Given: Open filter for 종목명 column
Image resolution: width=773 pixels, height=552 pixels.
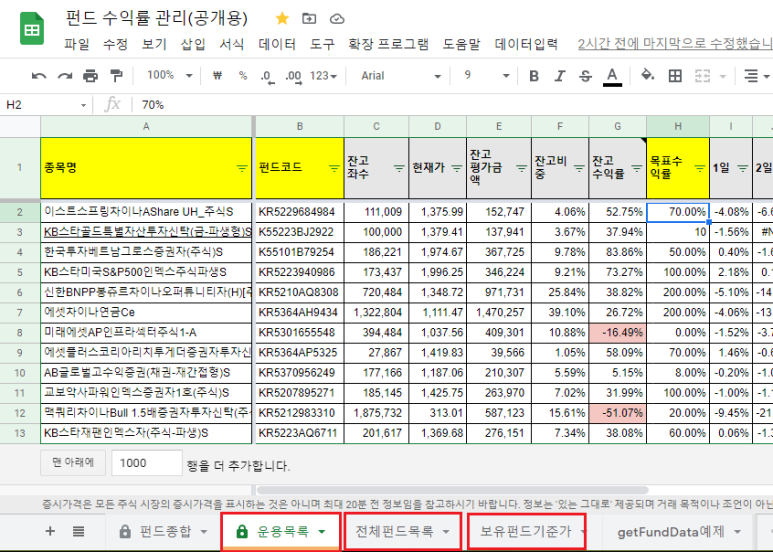Looking at the screenshot, I should point(242,168).
